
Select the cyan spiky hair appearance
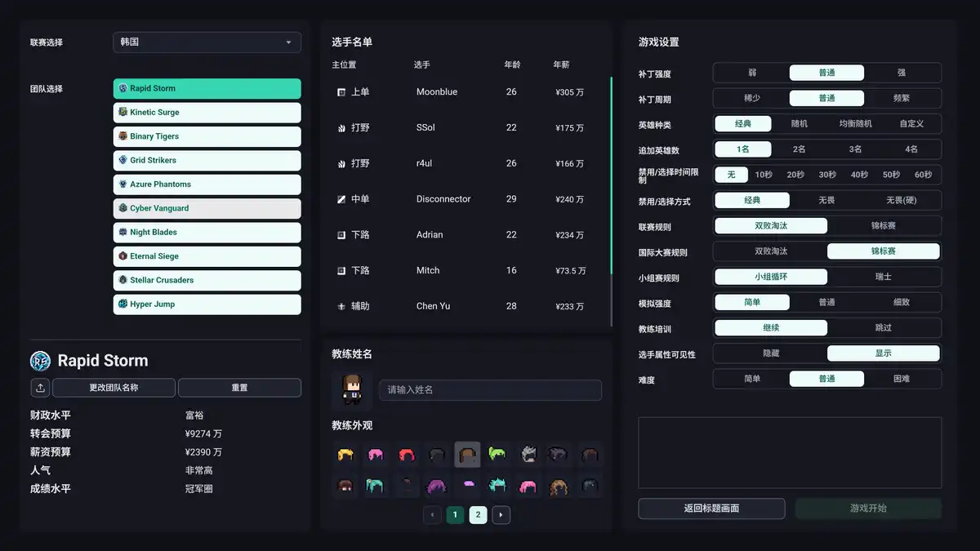pyautogui.click(x=497, y=487)
